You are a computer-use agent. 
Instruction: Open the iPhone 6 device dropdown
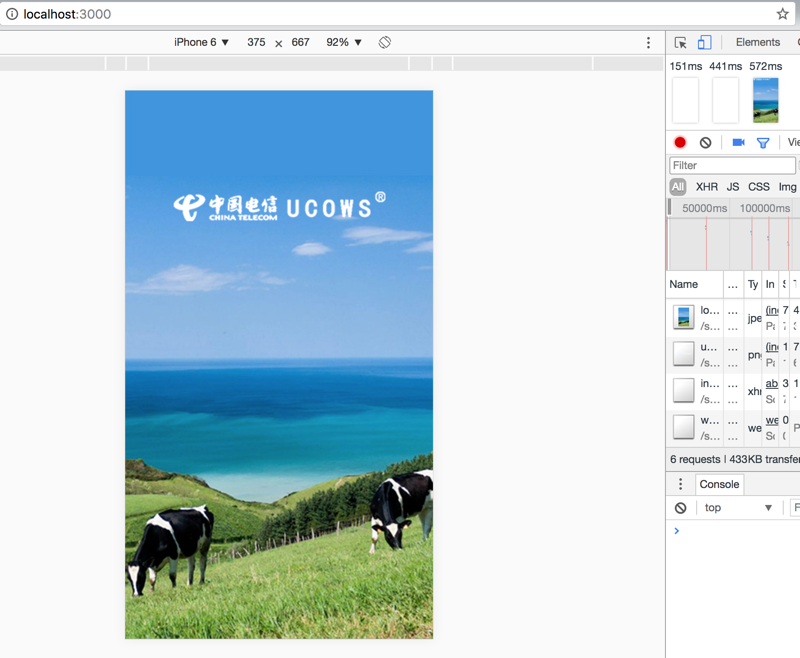click(201, 42)
